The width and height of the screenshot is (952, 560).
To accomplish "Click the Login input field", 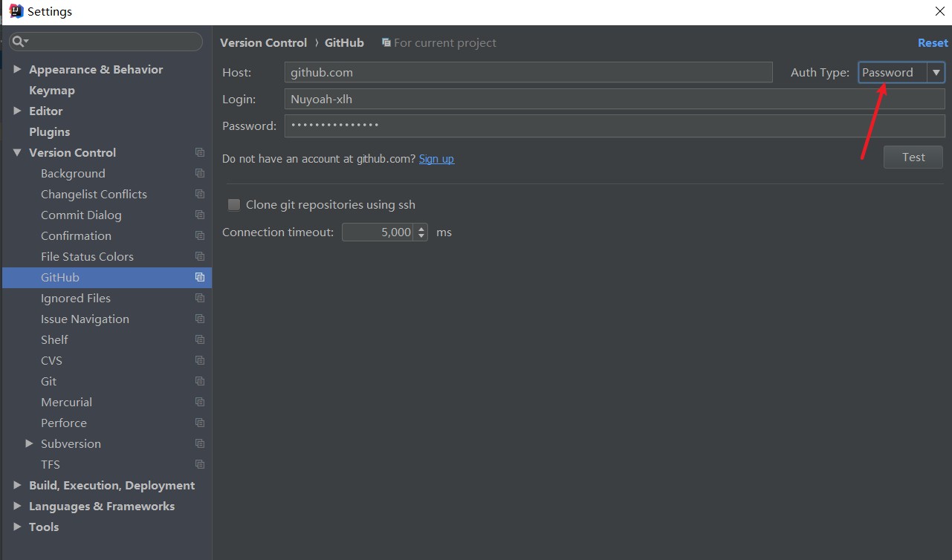I will [615, 99].
